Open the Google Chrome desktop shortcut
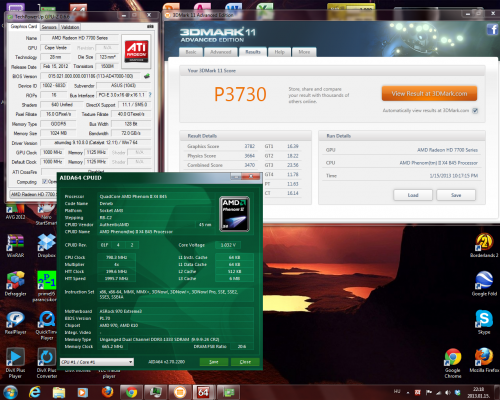The image size is (500, 400). coord(453,363)
